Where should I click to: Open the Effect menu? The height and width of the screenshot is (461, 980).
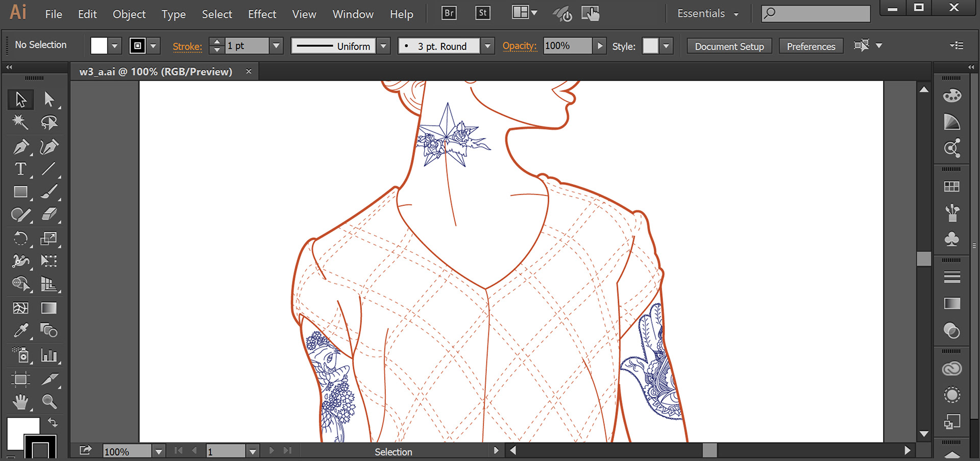click(x=262, y=14)
